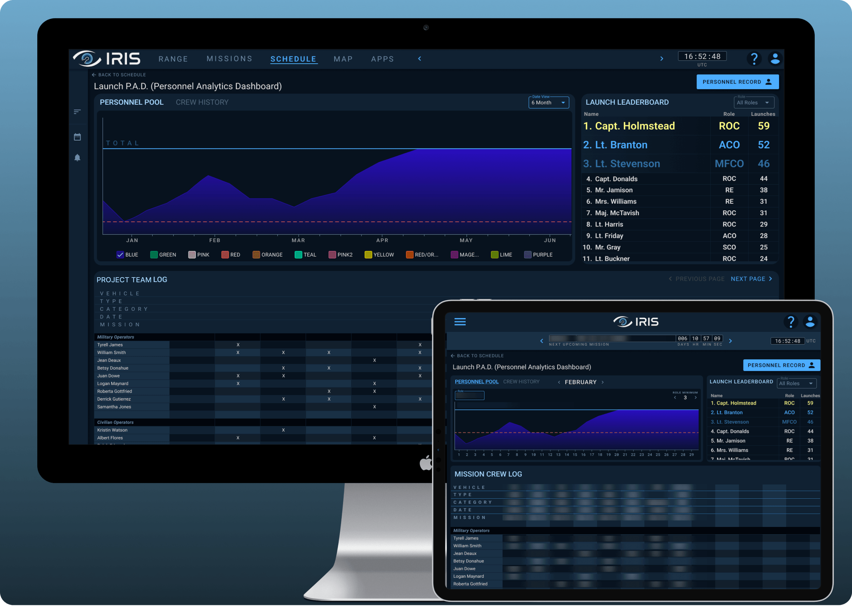Screen dimensions: 852x616
Task: Click the filter list icon in sidebar
Action: [x=77, y=112]
